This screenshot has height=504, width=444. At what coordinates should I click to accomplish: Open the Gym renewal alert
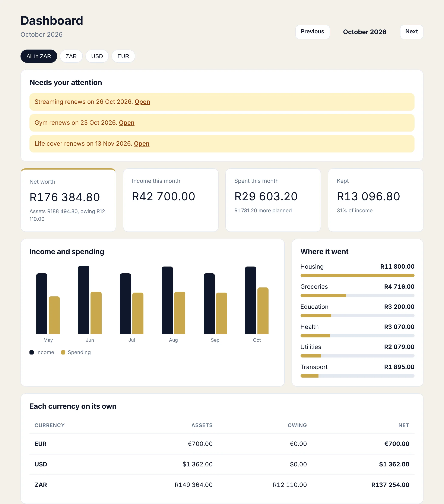127,123
